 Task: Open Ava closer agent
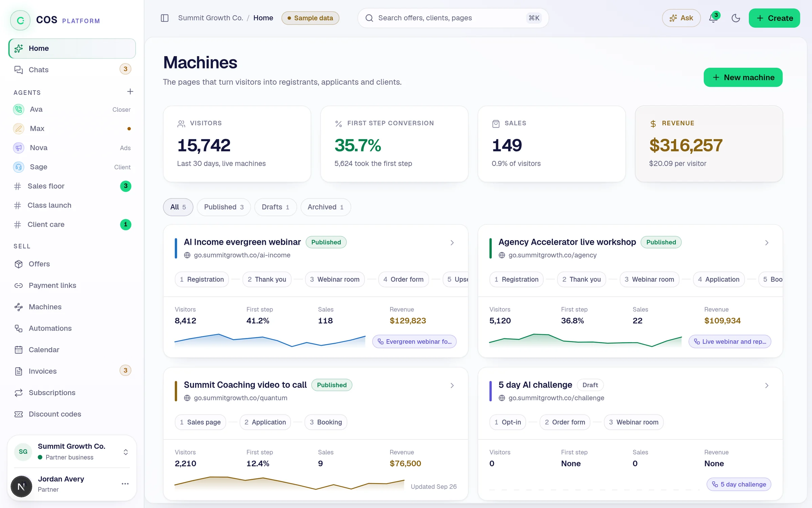point(72,109)
